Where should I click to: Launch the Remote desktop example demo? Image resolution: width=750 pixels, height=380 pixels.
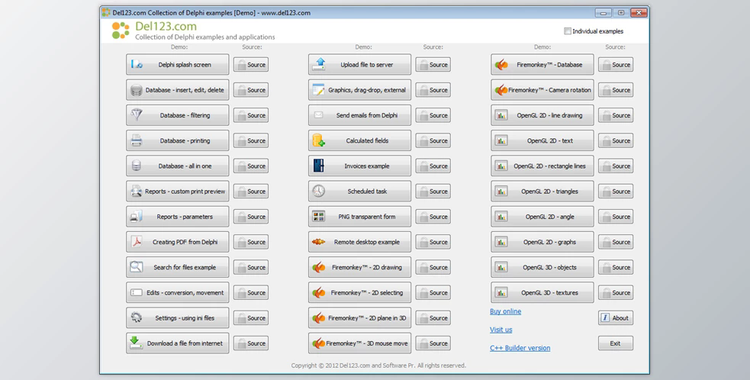click(x=360, y=242)
